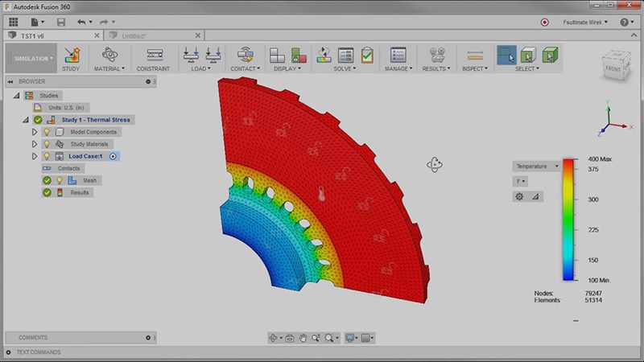Click the Comments panel pin dot
Image resolution: width=644 pixels, height=362 pixels.
148,338
